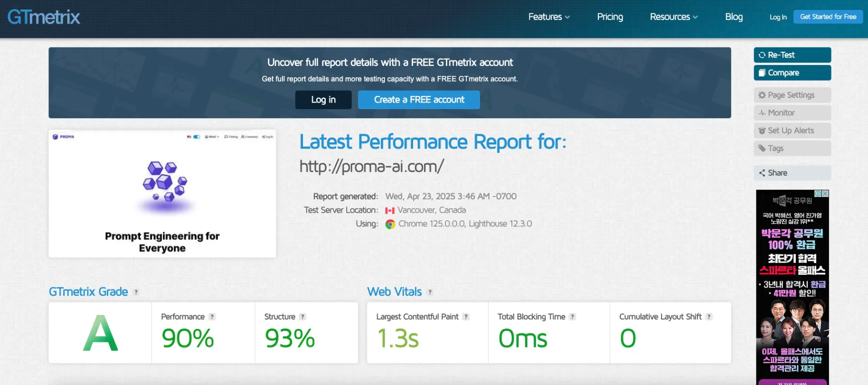Click the Web Vitals heading
This screenshot has height=385, width=868.
pyautogui.click(x=395, y=292)
